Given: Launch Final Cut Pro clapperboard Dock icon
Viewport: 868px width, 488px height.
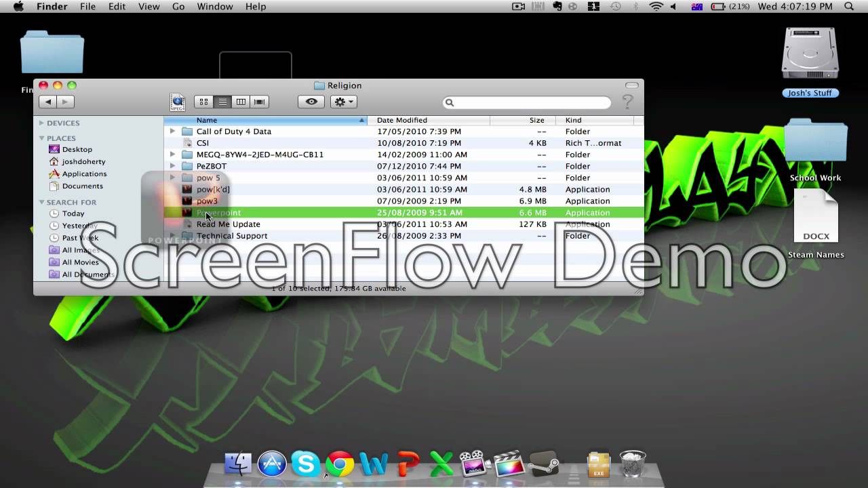Looking at the screenshot, I should (x=509, y=464).
